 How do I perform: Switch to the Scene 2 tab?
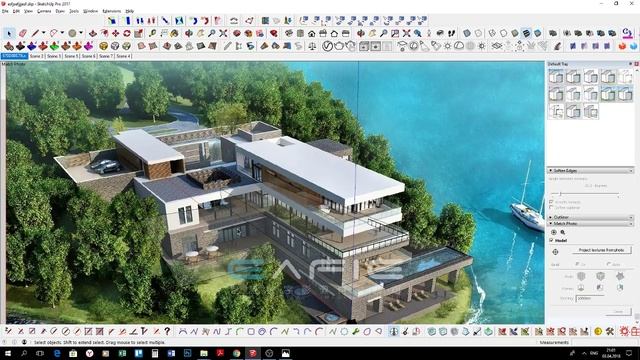[x=37, y=56]
